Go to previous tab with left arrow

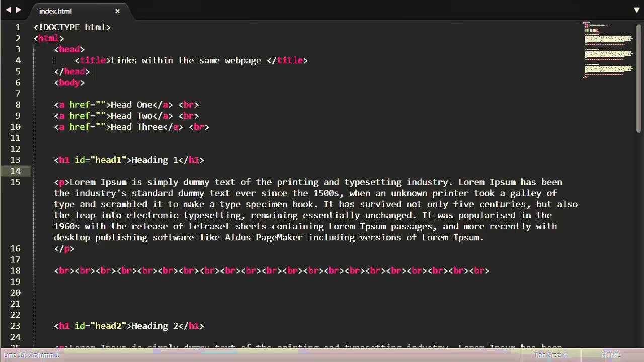pos(9,10)
